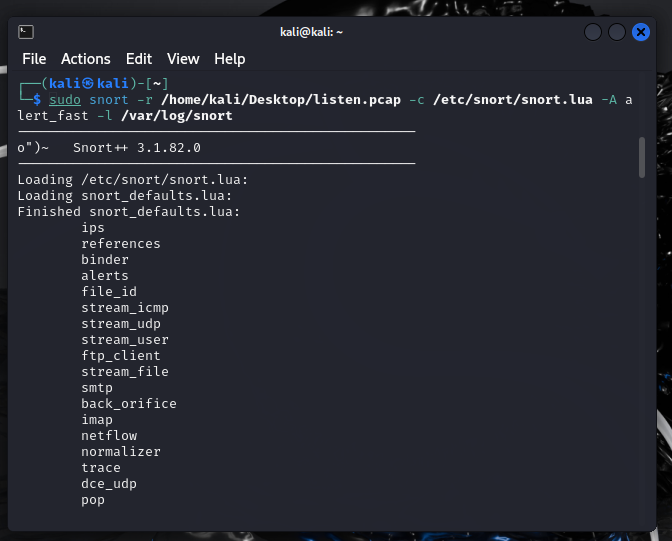Click the '-A' option flag in command
Image resolution: width=672 pixels, height=541 pixels.
click(609, 100)
